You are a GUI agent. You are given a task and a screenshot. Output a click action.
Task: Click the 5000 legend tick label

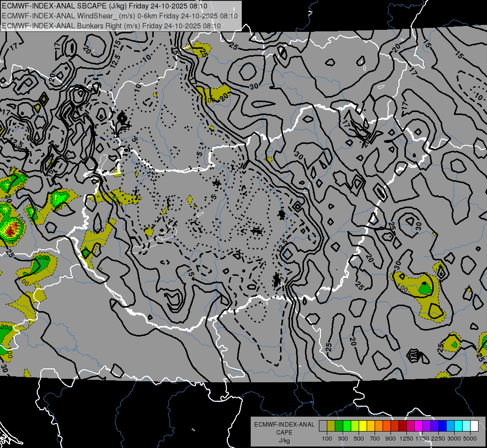tap(470, 439)
